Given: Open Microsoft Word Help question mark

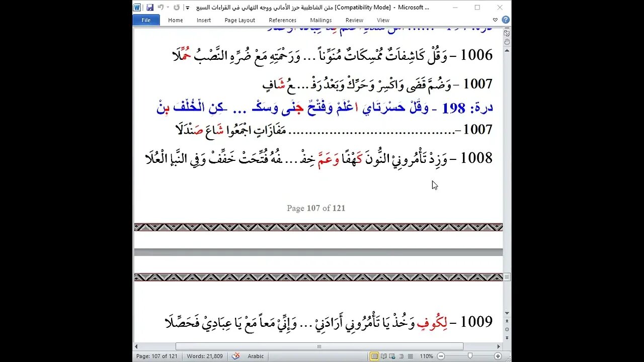Looking at the screenshot, I should point(506,20).
